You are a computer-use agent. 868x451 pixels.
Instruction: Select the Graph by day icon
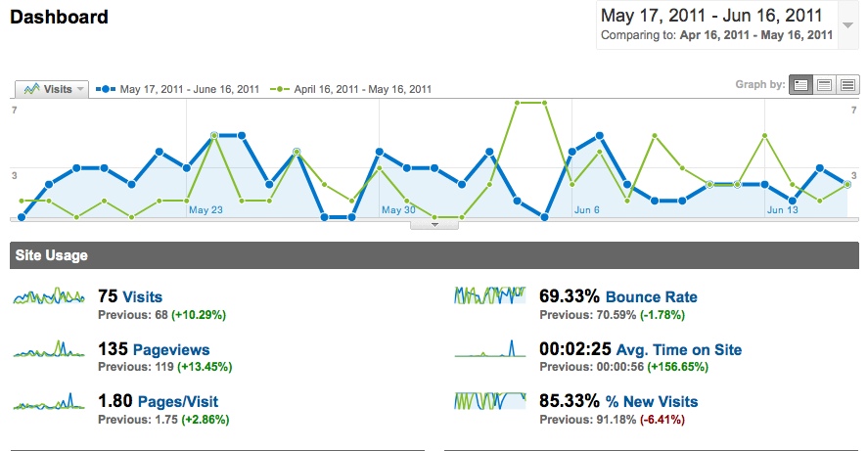(801, 85)
